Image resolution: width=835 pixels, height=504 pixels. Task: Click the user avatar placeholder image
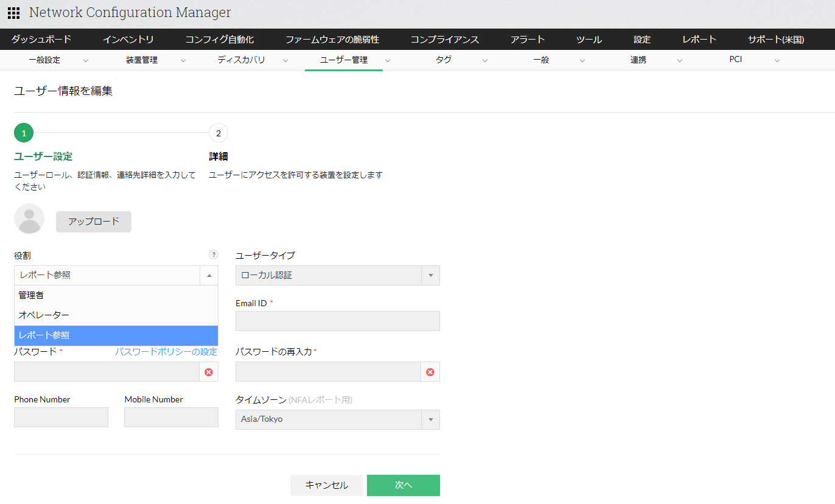[x=29, y=219]
